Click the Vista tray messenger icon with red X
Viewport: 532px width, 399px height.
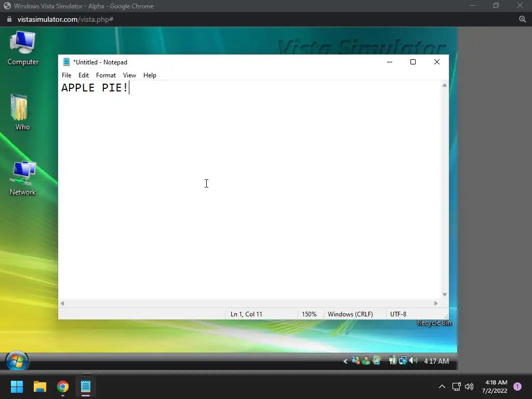[355, 361]
